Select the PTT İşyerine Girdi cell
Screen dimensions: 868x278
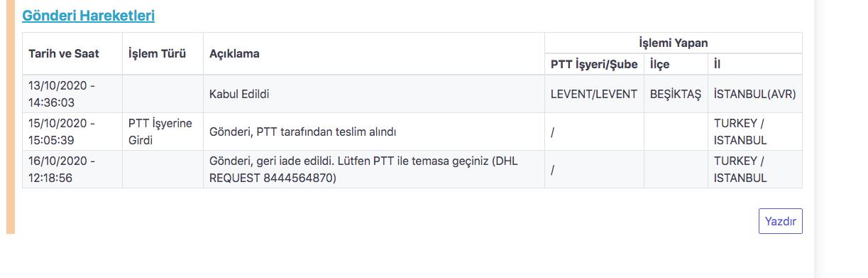(163, 132)
